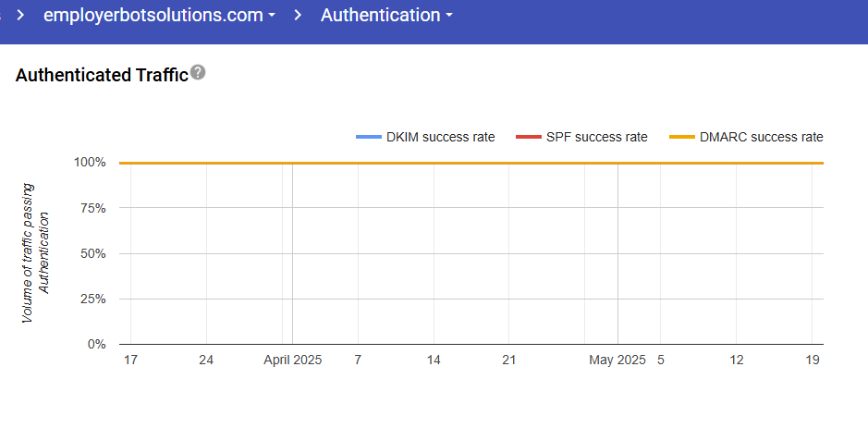Viewport: 868px width, 428px height.
Task: Expand the Authentication dashboard dropdown
Action: pos(386,16)
